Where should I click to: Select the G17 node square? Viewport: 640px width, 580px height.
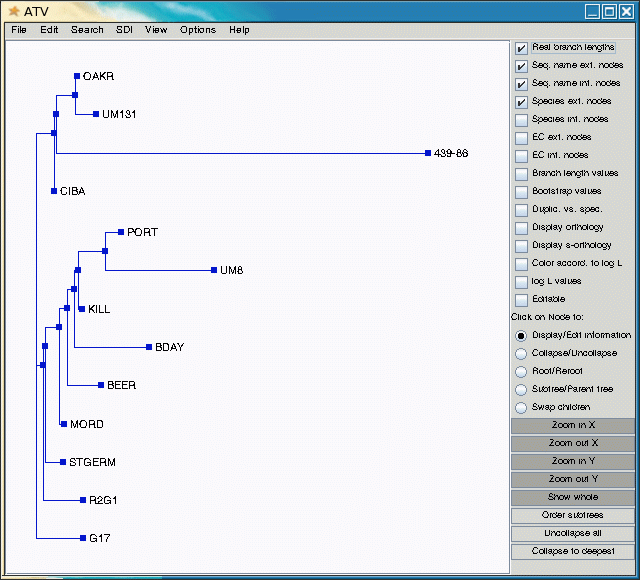click(83, 538)
